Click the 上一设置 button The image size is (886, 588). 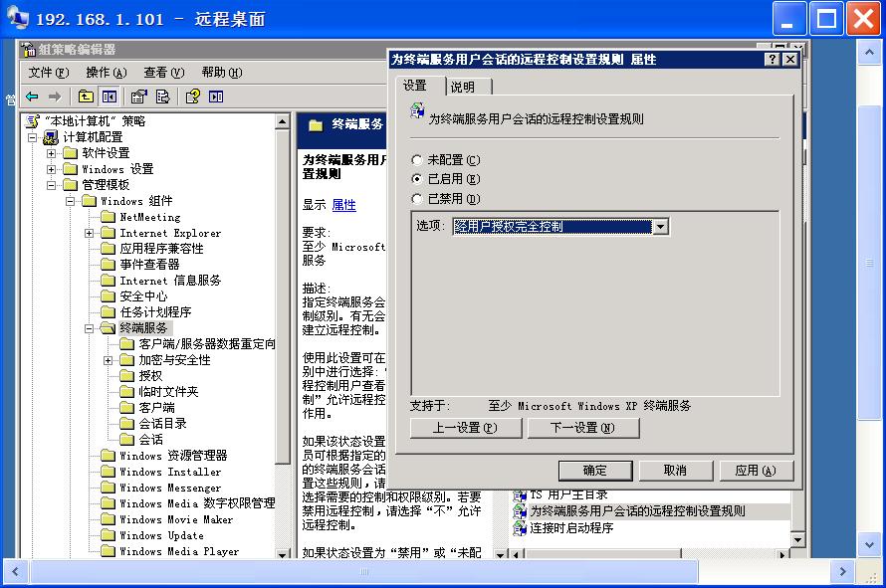click(466, 428)
